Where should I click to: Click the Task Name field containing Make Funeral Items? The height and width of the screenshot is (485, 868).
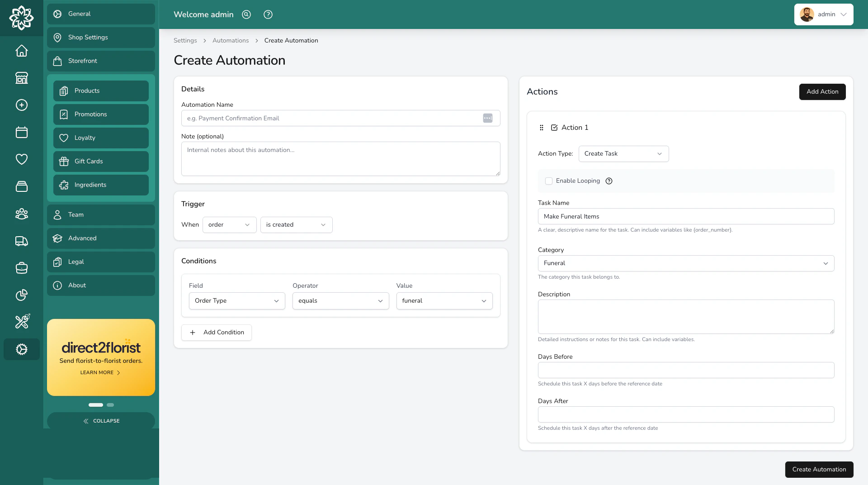pyautogui.click(x=686, y=216)
